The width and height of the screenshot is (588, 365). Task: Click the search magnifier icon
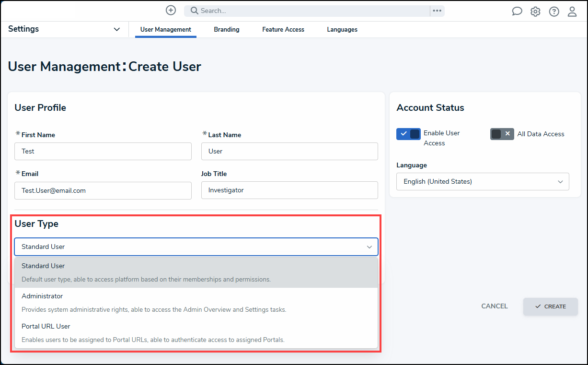click(194, 11)
